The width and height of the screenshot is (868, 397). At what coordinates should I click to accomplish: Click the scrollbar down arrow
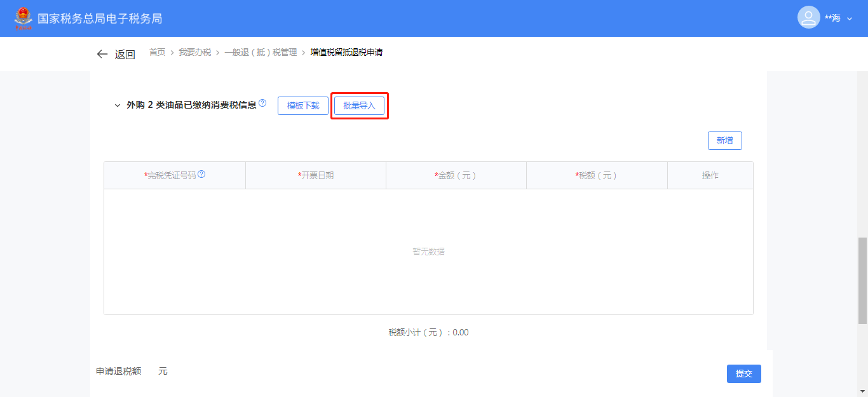click(862, 391)
